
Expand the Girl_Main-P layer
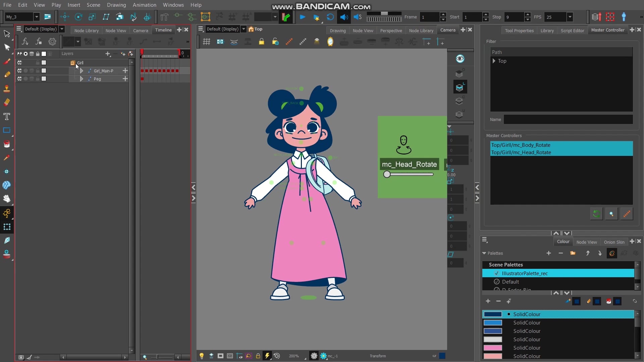tap(82, 71)
